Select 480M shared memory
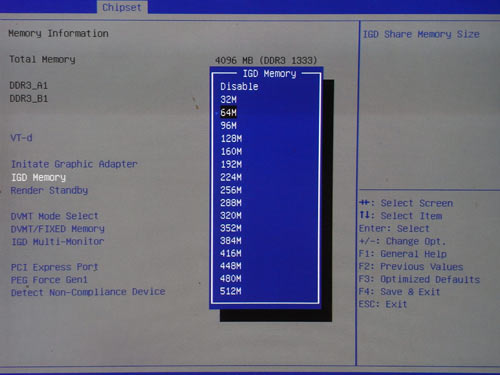500x375 pixels. (x=231, y=279)
